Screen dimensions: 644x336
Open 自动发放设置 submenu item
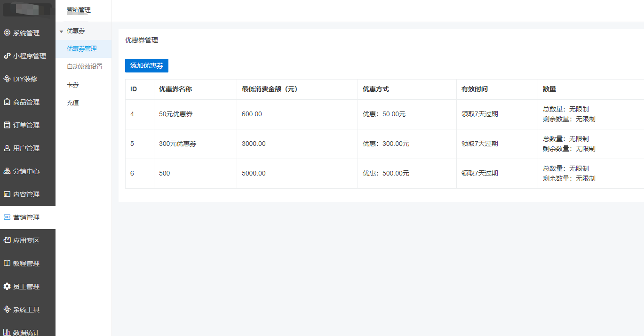pyautogui.click(x=84, y=66)
